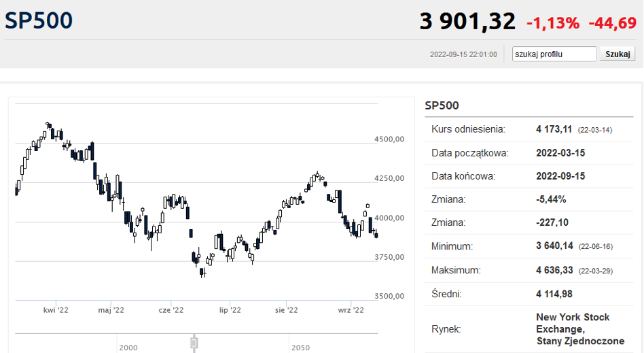The width and height of the screenshot is (644, 353).
Task: Click the minimum value 3 640,14
Action: click(554, 246)
